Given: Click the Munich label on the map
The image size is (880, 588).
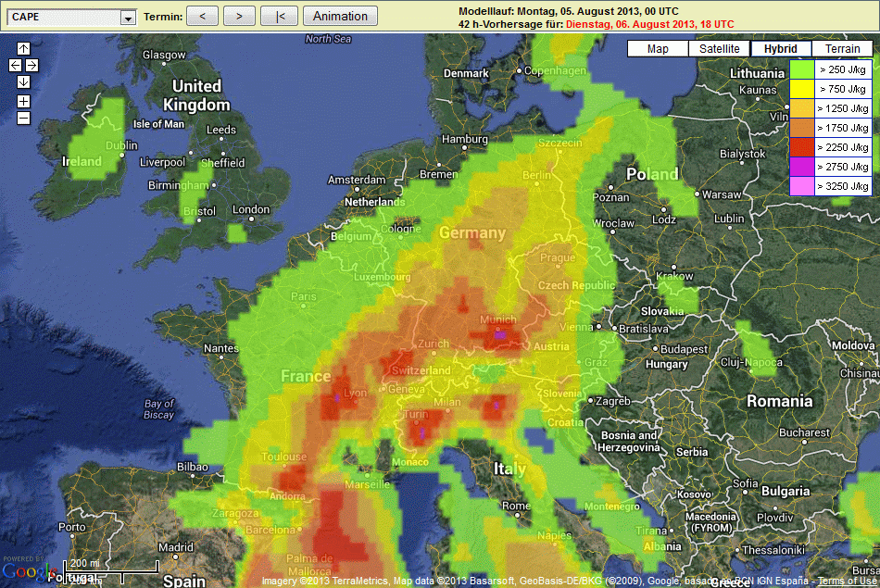Looking at the screenshot, I should click(497, 319).
